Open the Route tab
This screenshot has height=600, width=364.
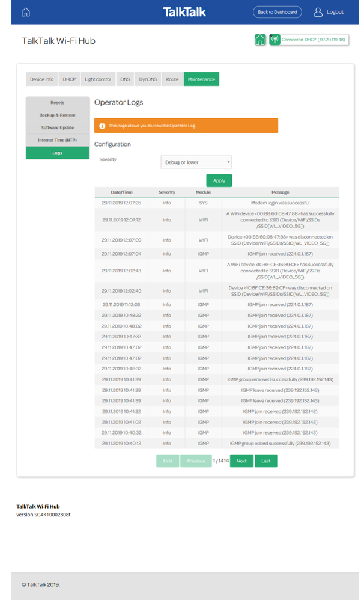point(172,79)
